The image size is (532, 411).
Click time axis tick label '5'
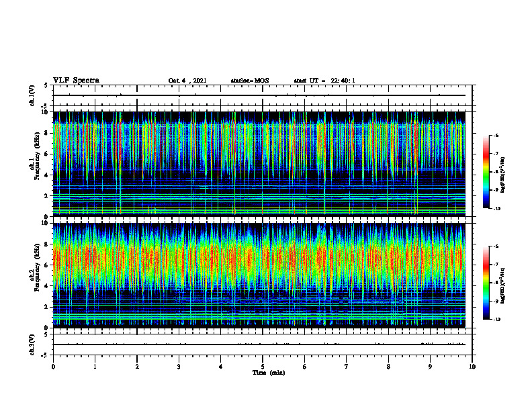pyautogui.click(x=263, y=367)
